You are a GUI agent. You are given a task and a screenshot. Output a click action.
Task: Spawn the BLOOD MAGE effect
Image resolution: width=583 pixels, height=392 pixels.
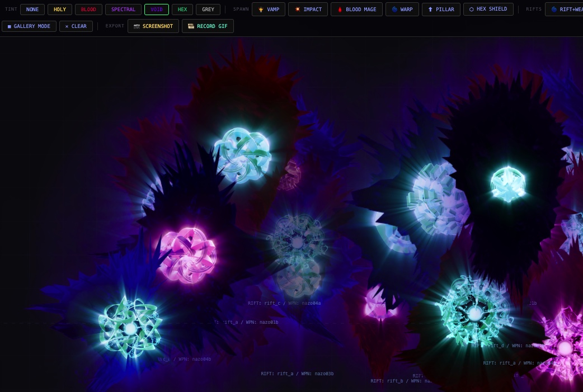356,10
